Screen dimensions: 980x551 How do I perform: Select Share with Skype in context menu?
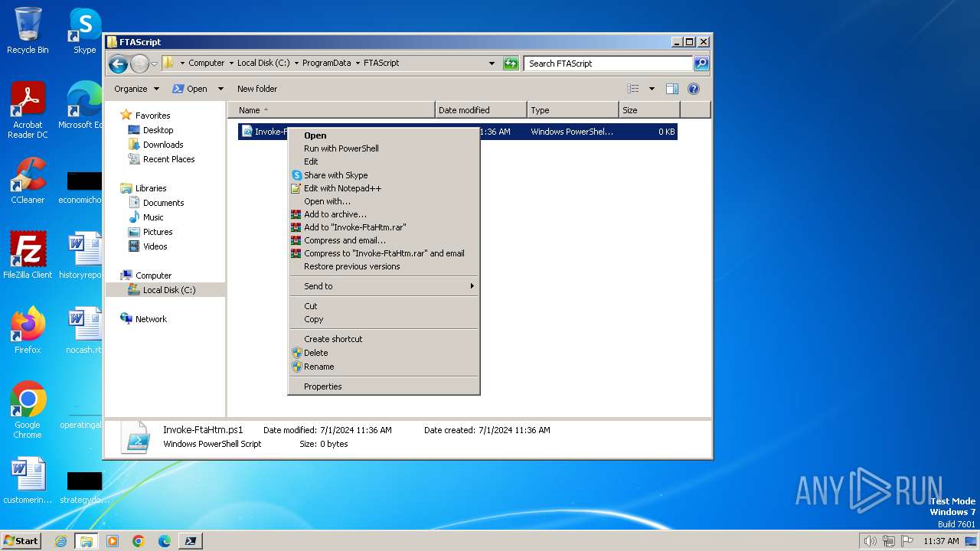pyautogui.click(x=384, y=175)
